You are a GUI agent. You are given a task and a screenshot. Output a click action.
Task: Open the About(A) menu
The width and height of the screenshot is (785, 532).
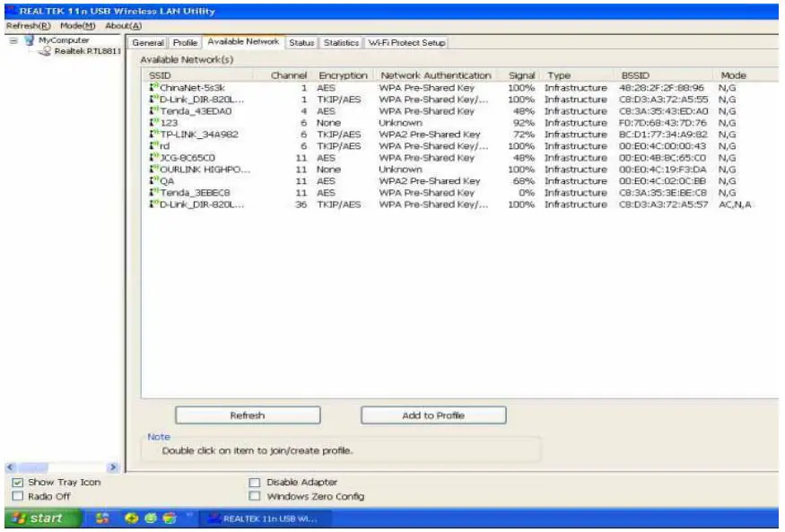click(123, 25)
